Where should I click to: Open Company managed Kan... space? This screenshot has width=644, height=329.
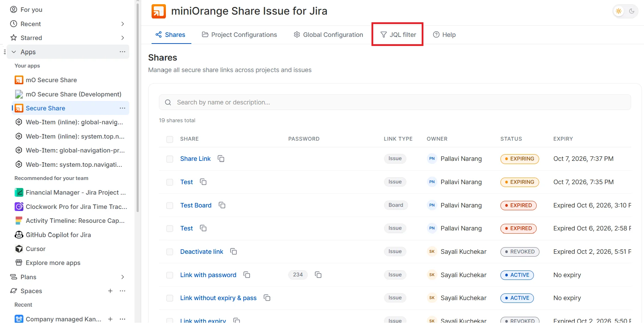58,319
